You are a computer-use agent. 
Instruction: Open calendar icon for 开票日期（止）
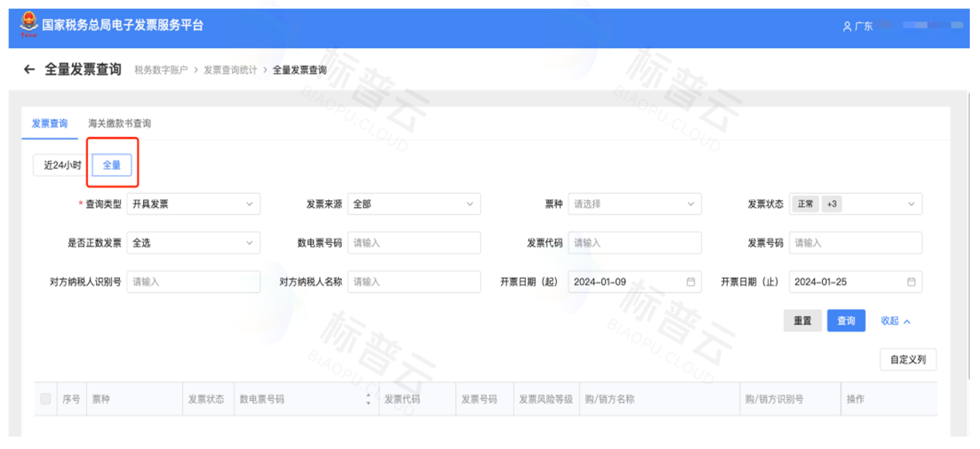tap(911, 282)
